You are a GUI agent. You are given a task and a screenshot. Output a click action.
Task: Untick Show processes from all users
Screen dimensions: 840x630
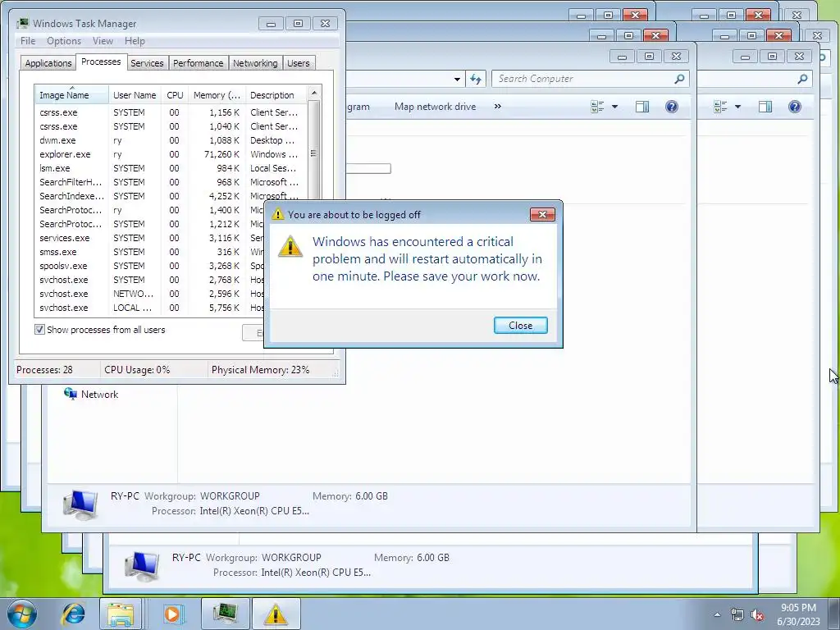[39, 330]
